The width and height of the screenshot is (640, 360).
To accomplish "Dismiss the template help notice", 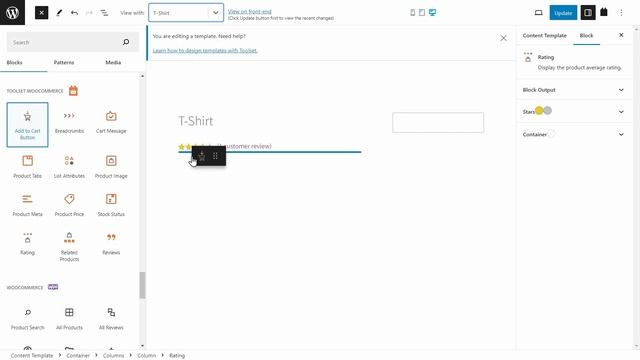I will pyautogui.click(x=503, y=38).
